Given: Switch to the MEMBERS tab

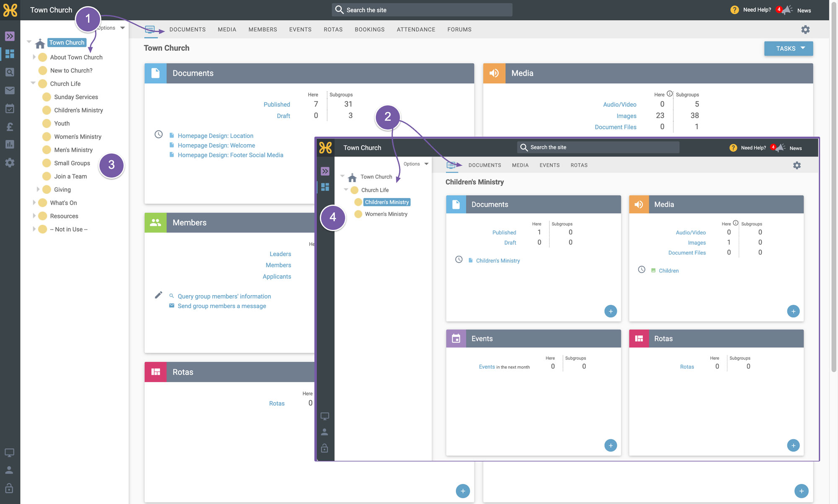Looking at the screenshot, I should pyautogui.click(x=263, y=29).
